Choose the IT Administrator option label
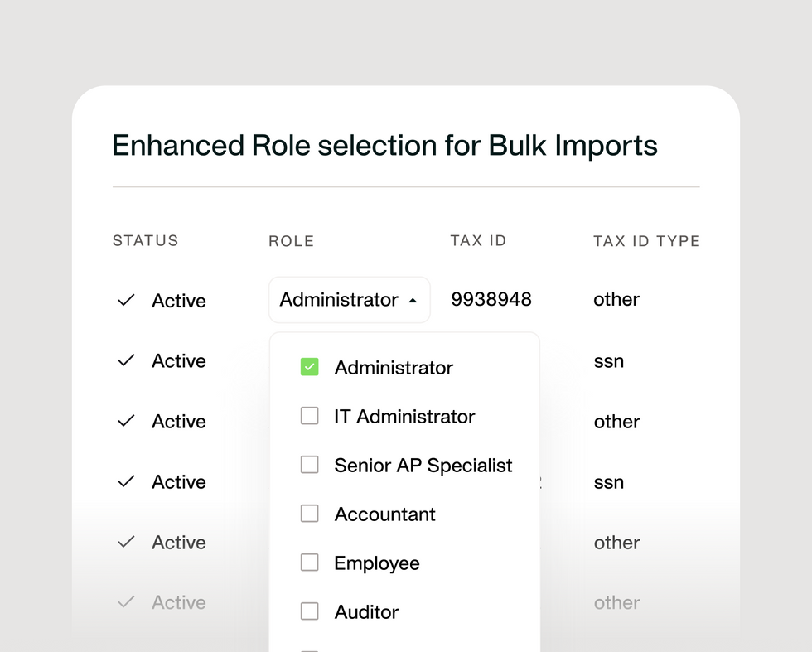The image size is (812, 652). (x=404, y=417)
